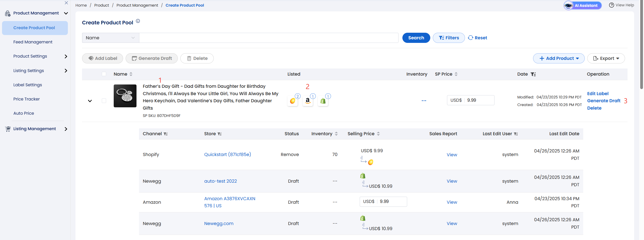The image size is (644, 240).
Task: Click Edit Label in the Operation column
Action: (598, 94)
